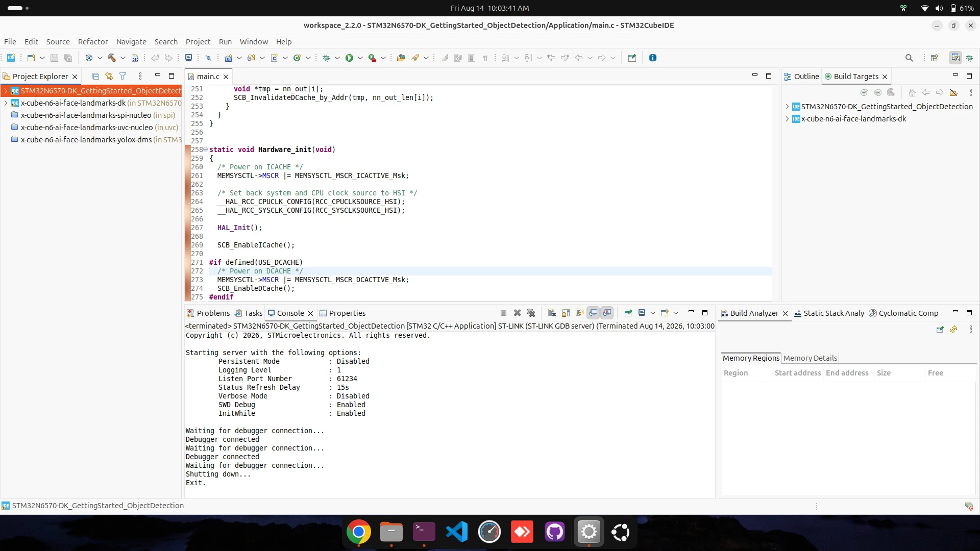The height and width of the screenshot is (551, 980).
Task: Open the Memory Details tab
Action: coord(810,358)
